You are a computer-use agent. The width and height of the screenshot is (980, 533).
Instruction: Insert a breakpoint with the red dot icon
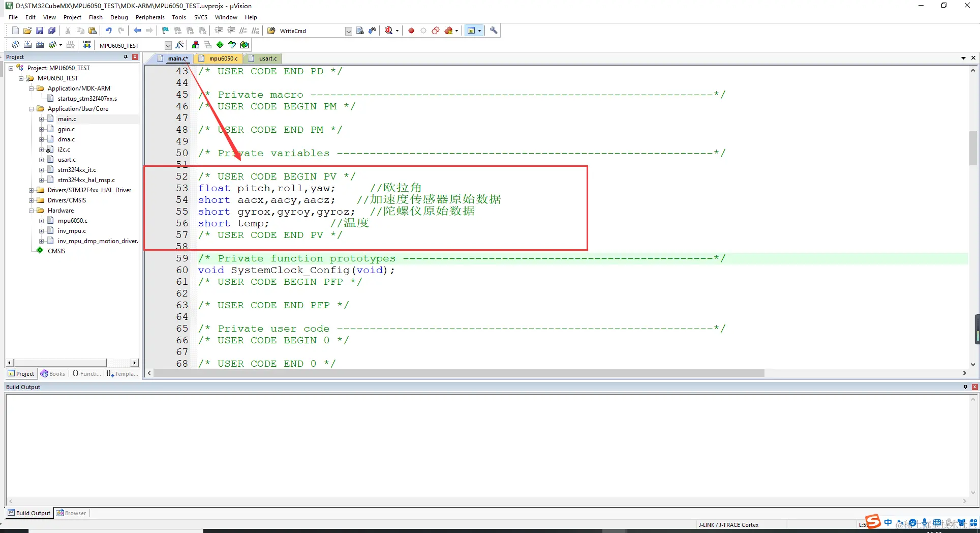411,31
